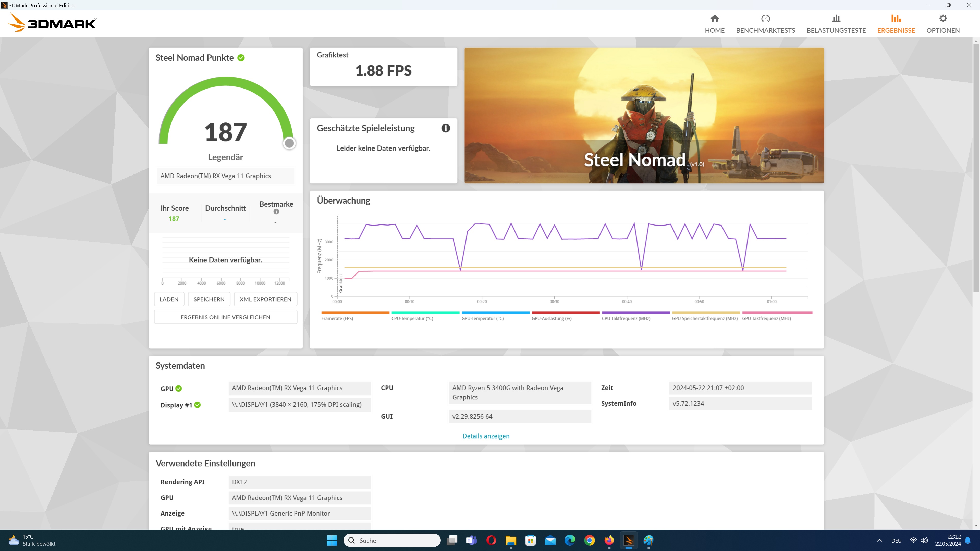The image size is (980, 551).
Task: Open Benchmarktests via the gauge icon
Action: 765,18
